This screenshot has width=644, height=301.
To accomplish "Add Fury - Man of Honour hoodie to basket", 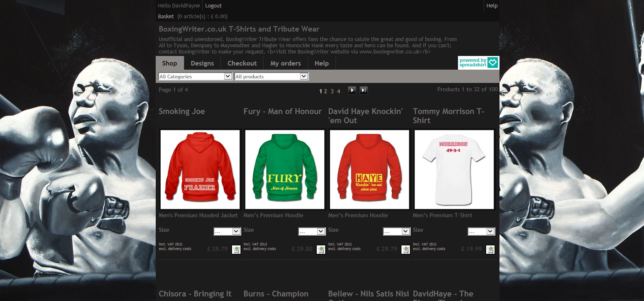I will click(321, 249).
